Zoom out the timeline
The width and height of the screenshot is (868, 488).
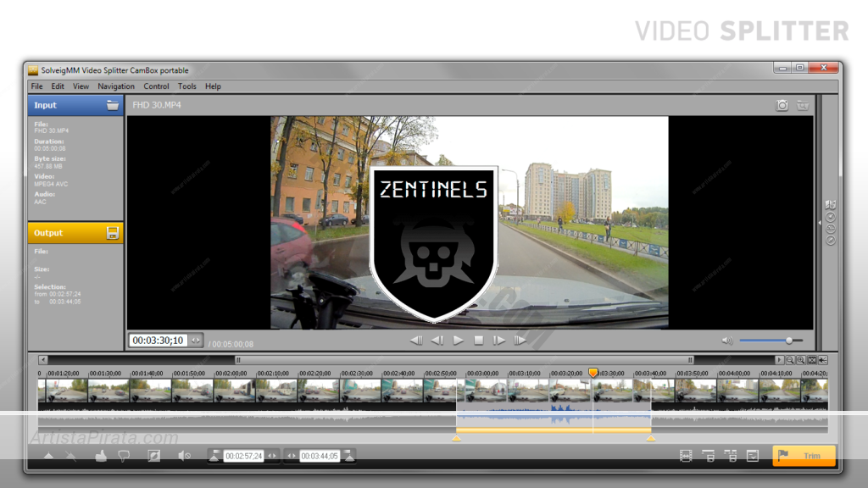(791, 360)
